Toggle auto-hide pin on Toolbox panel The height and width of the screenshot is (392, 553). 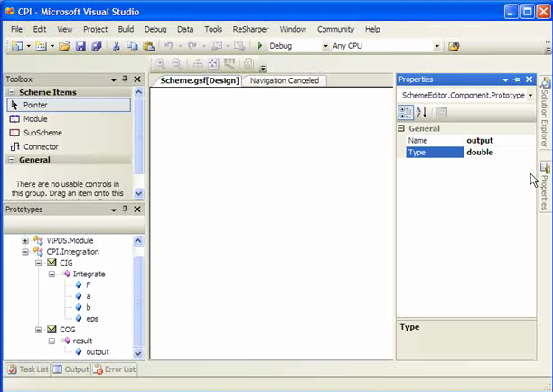point(125,79)
